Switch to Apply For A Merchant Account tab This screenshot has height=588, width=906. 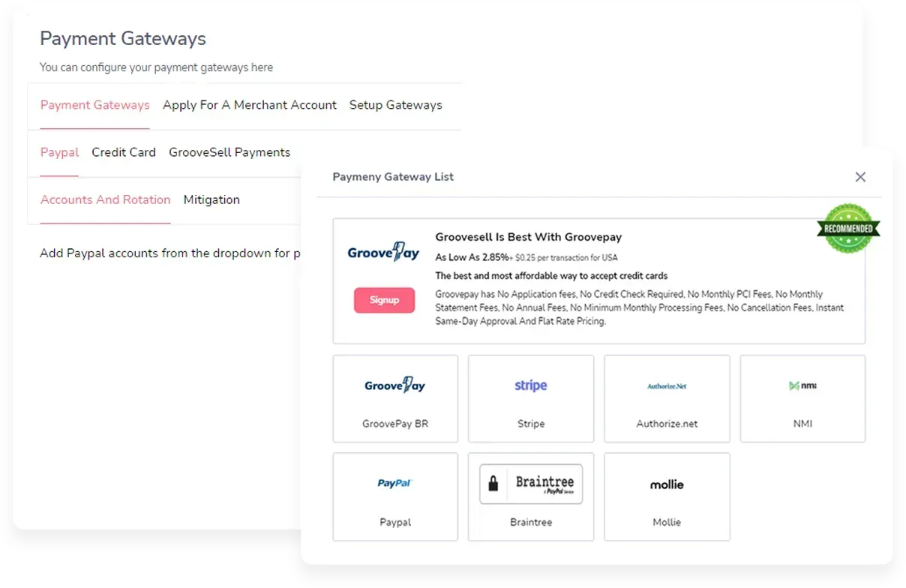pyautogui.click(x=250, y=105)
